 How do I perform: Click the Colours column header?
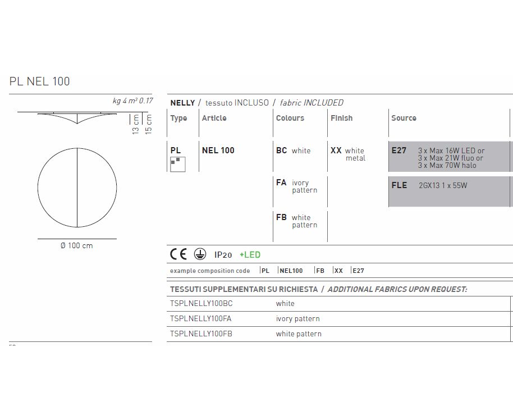pos(290,118)
